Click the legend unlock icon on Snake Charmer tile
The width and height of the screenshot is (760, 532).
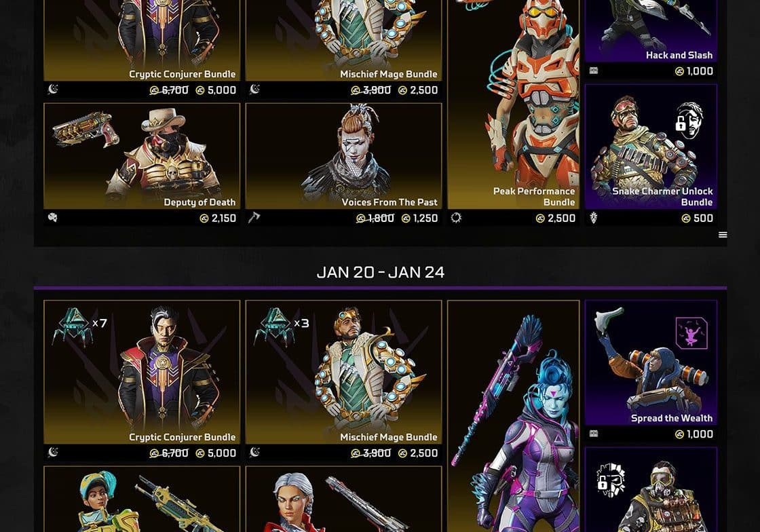(x=689, y=120)
